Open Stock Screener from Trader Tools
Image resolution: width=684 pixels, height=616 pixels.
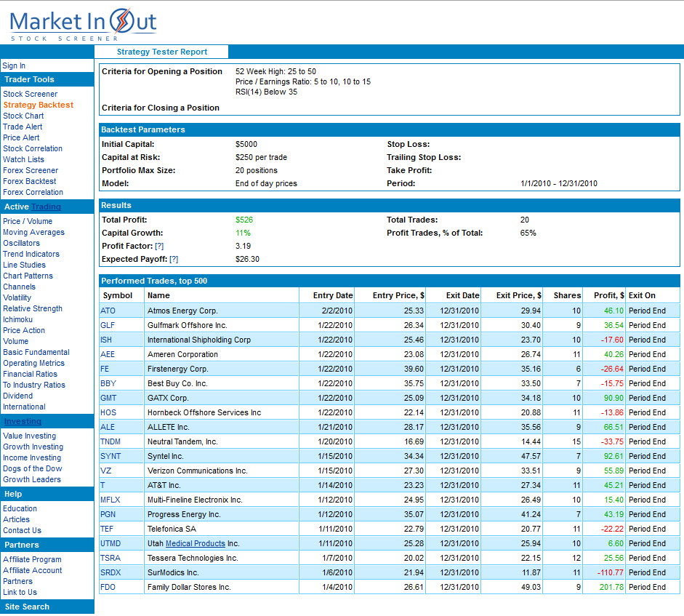(30, 94)
